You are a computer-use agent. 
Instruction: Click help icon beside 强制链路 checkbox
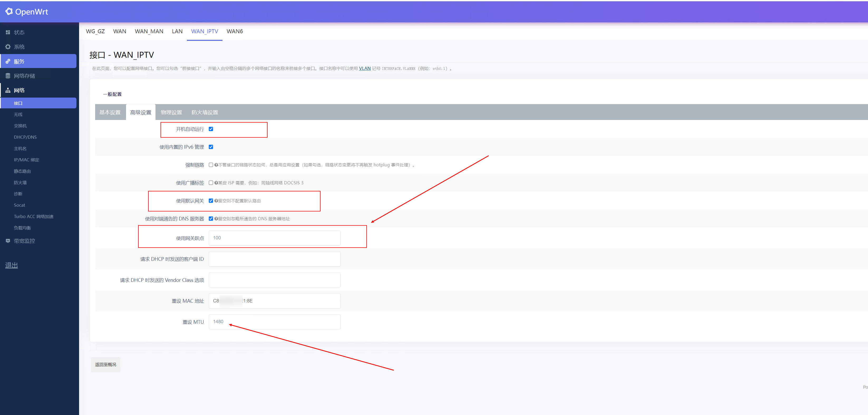pyautogui.click(x=216, y=165)
